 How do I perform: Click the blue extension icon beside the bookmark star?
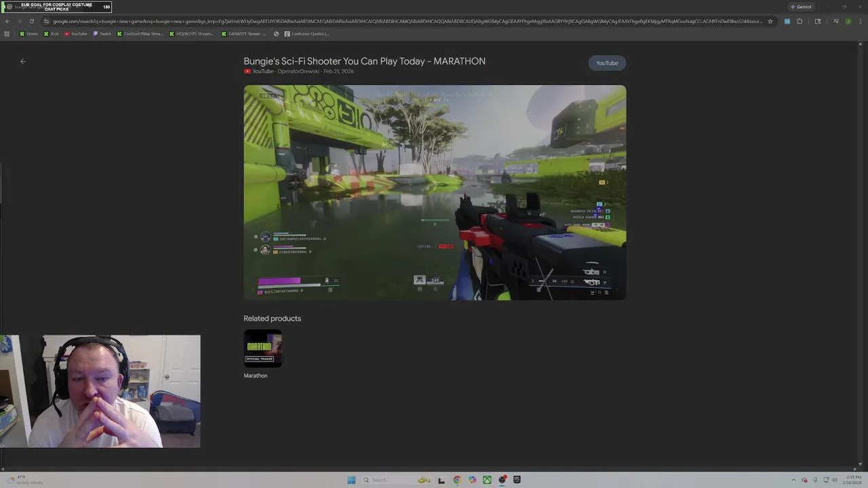click(787, 21)
